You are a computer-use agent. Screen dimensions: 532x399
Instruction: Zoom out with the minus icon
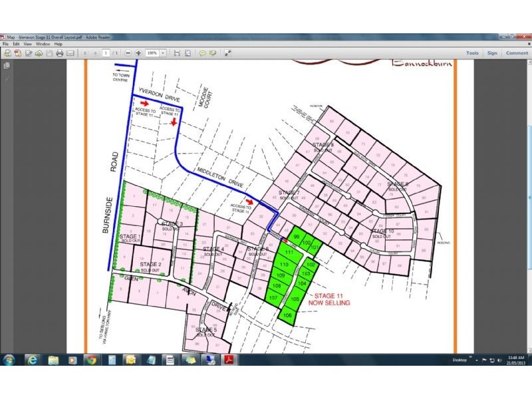pyautogui.click(x=128, y=52)
